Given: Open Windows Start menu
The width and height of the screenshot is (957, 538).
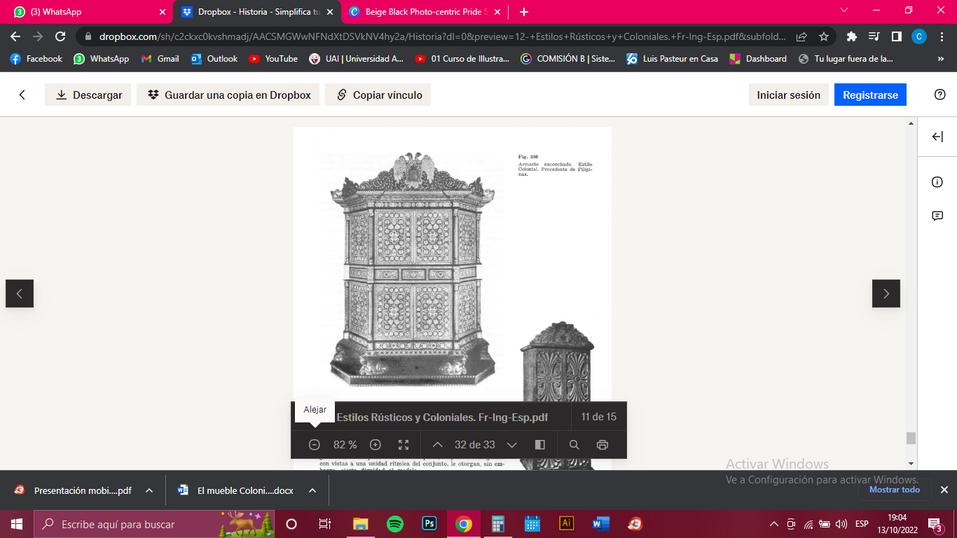Looking at the screenshot, I should (16, 524).
